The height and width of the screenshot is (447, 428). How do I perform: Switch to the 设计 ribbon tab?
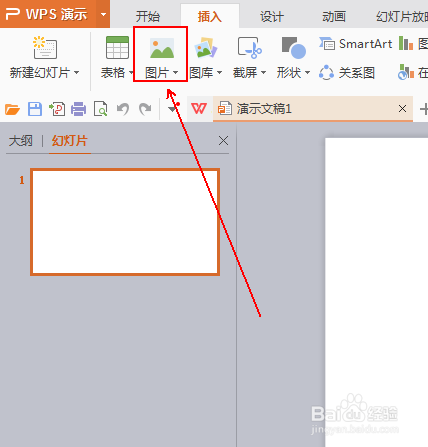coord(272,16)
